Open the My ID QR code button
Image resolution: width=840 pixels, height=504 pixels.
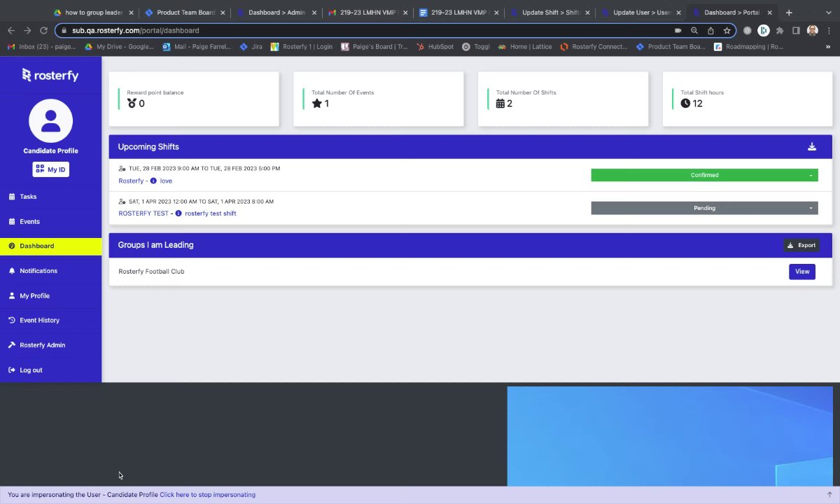[50, 169]
